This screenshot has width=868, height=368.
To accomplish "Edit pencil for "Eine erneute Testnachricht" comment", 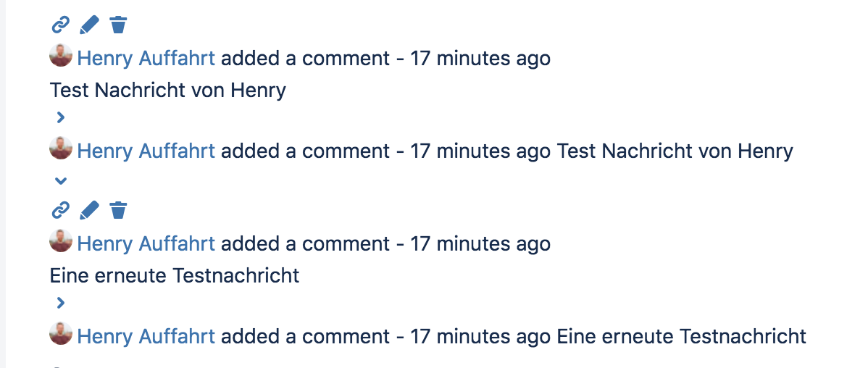I will (x=89, y=210).
